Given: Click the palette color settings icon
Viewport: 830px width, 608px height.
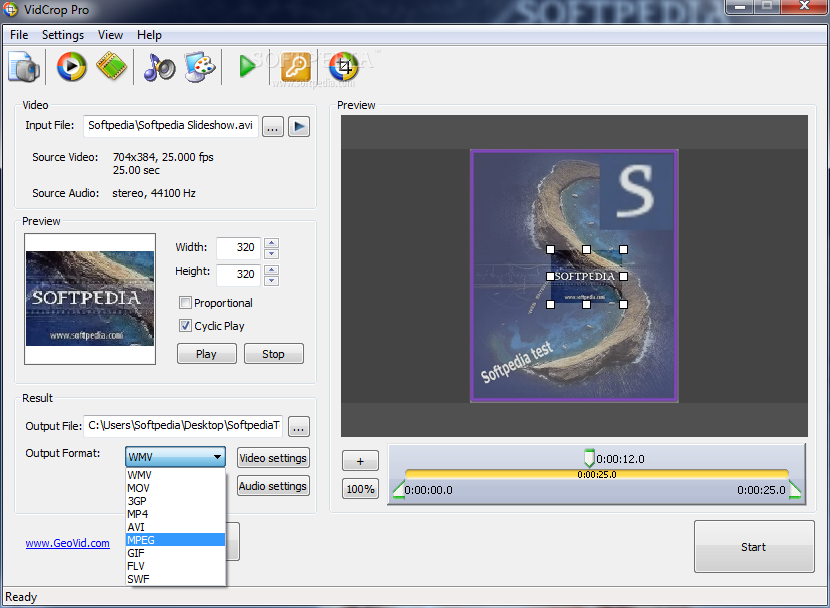Looking at the screenshot, I should coord(200,67).
